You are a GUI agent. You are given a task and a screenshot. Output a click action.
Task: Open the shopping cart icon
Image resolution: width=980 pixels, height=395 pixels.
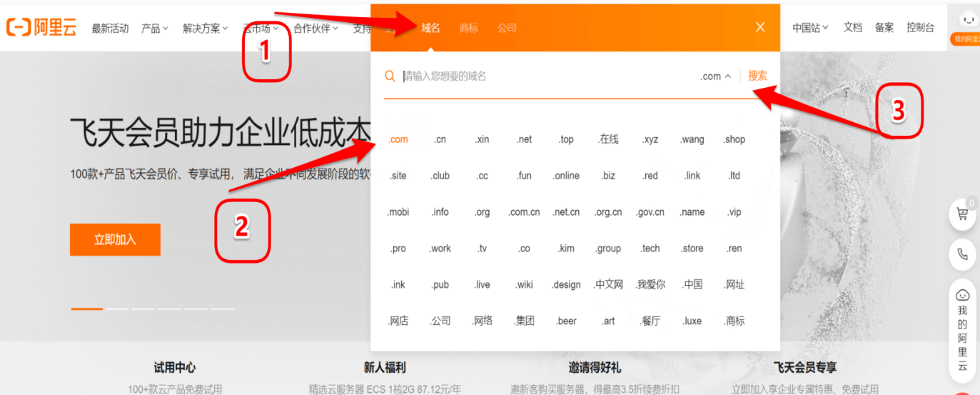tap(963, 213)
